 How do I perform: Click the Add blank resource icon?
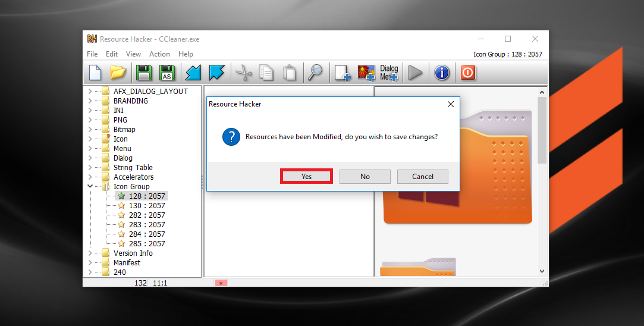coord(342,73)
